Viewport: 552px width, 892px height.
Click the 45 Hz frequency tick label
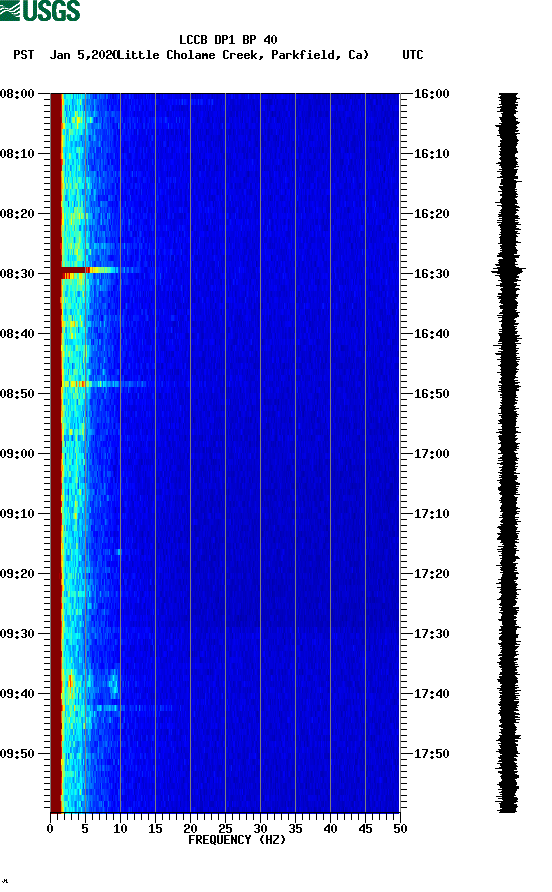coord(365,829)
